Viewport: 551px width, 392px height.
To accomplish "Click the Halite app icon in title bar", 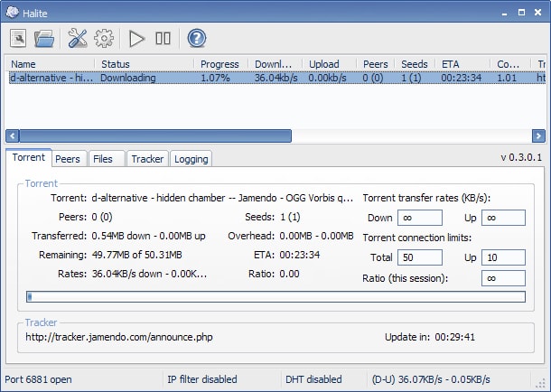I will [x=11, y=9].
